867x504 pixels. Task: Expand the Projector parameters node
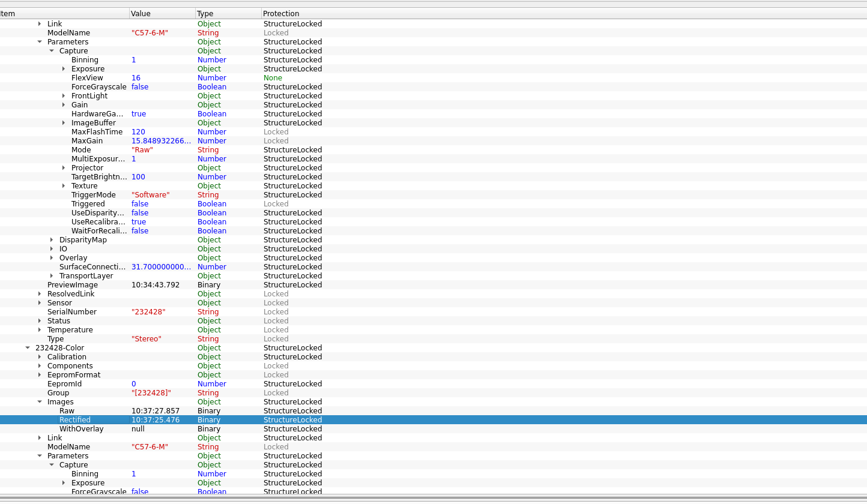(64, 168)
